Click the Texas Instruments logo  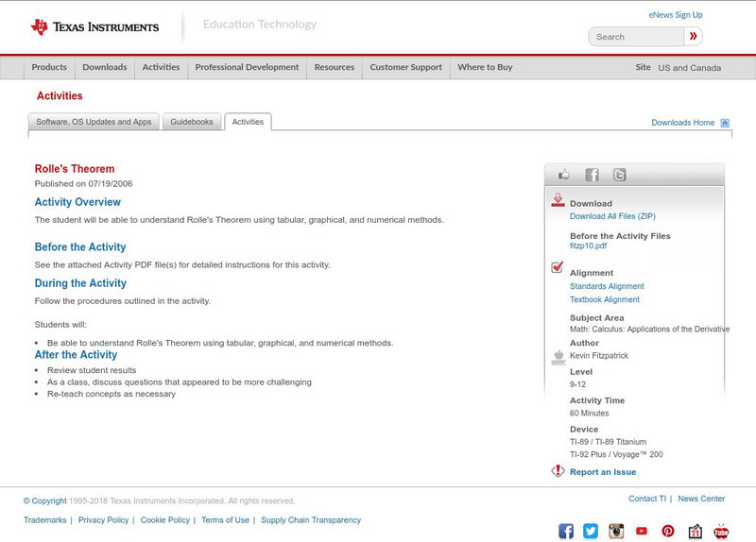(94, 27)
